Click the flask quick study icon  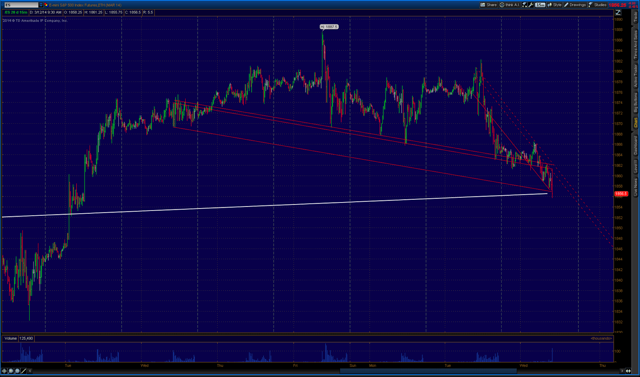point(524,5)
